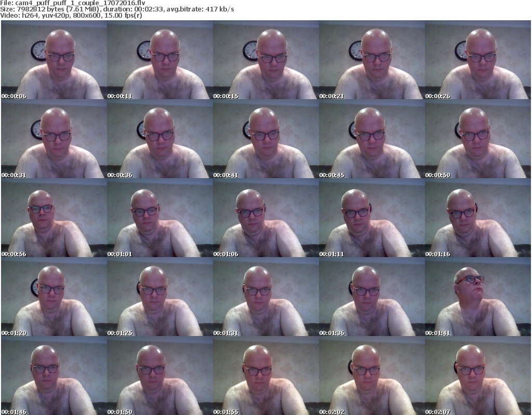Click the thumbnail at 00:00:41
This screenshot has width=532, height=415.
(266, 139)
